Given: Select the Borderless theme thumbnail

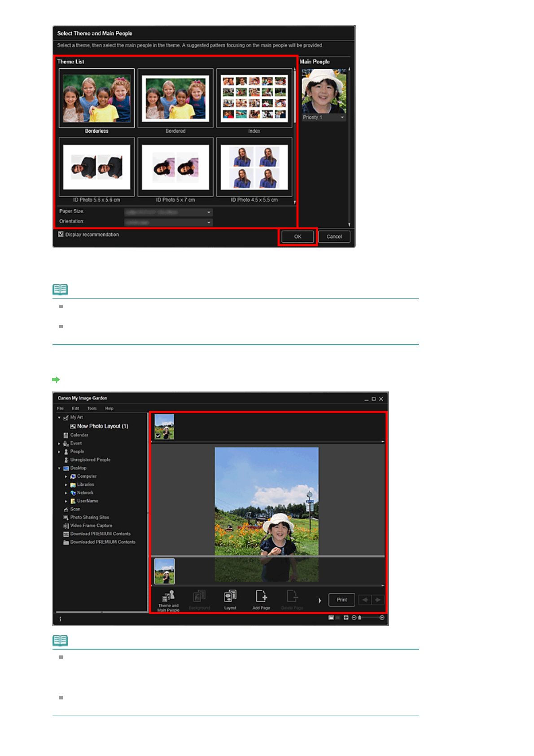Looking at the screenshot, I should coord(96,99).
